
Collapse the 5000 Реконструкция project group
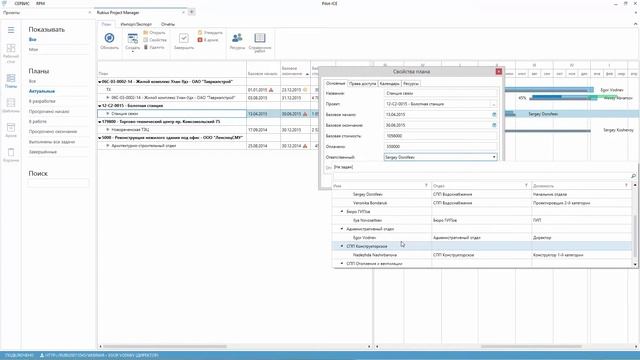pyautogui.click(x=100, y=138)
